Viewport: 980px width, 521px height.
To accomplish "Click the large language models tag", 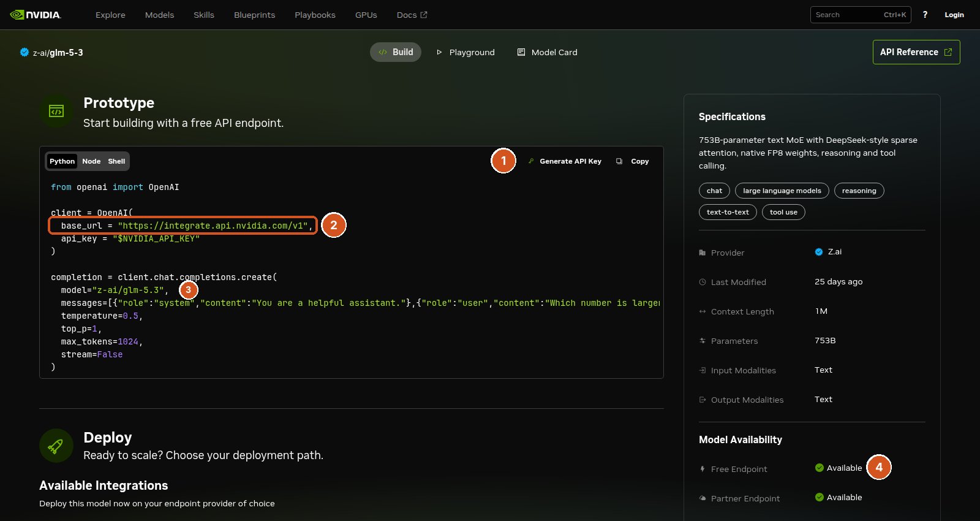I will 782,191.
